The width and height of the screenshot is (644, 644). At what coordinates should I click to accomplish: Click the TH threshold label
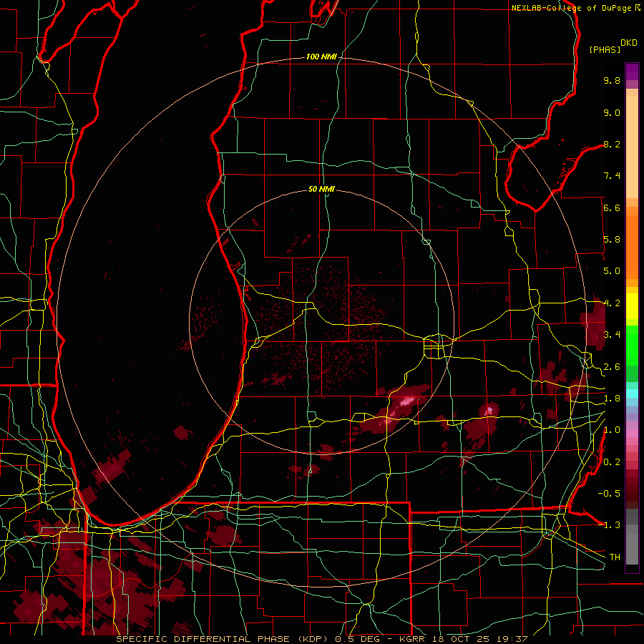[x=615, y=557]
